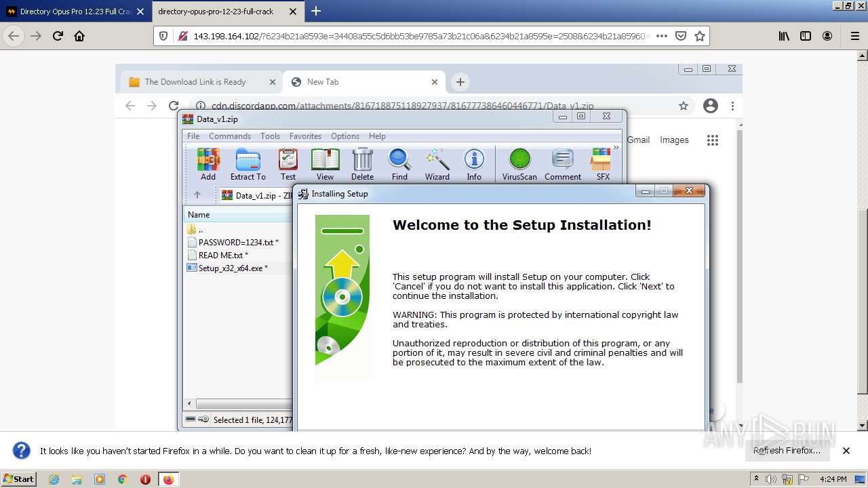This screenshot has height=488, width=868.
Task: Click the Comment icon in WinRAR
Action: pyautogui.click(x=563, y=165)
